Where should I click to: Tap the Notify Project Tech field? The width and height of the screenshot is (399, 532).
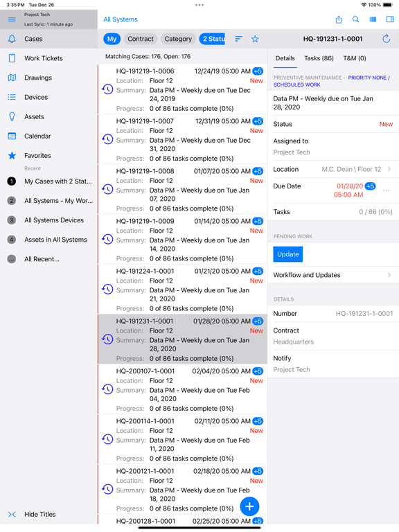[x=333, y=364]
